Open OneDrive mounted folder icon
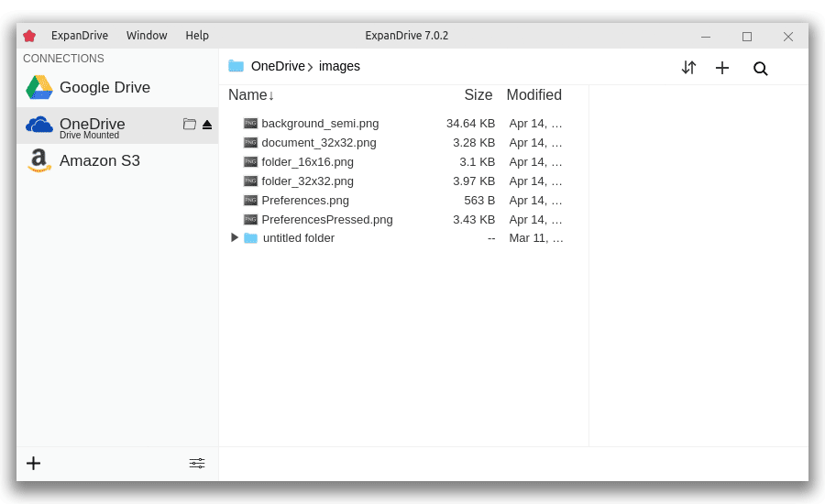This screenshot has width=825, height=504. point(190,124)
